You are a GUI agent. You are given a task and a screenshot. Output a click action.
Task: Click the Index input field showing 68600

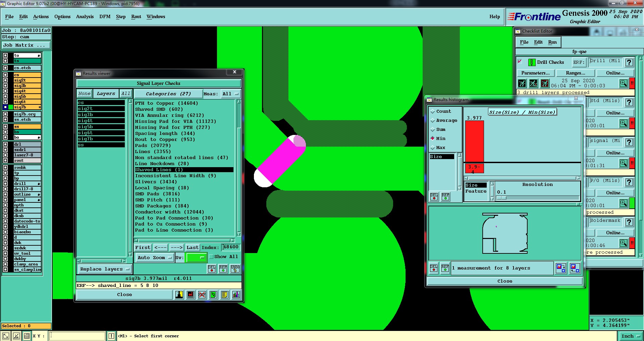tap(231, 247)
